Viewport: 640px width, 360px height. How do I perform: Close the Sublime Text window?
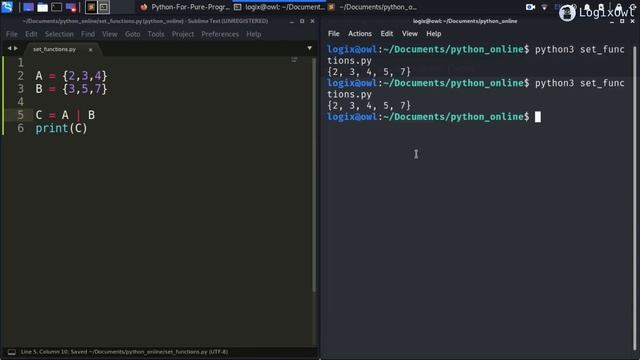click(312, 21)
